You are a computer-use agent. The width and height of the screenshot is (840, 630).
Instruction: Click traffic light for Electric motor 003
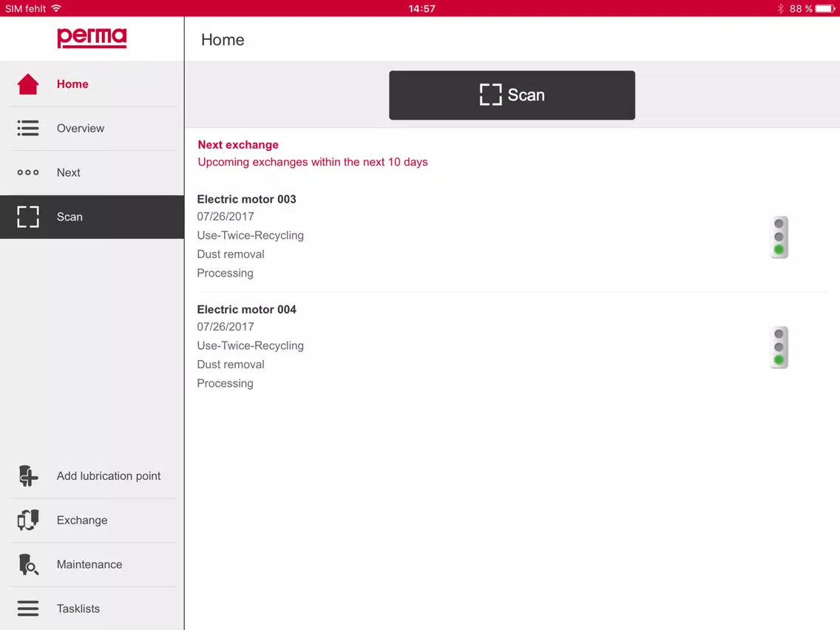[x=779, y=237]
